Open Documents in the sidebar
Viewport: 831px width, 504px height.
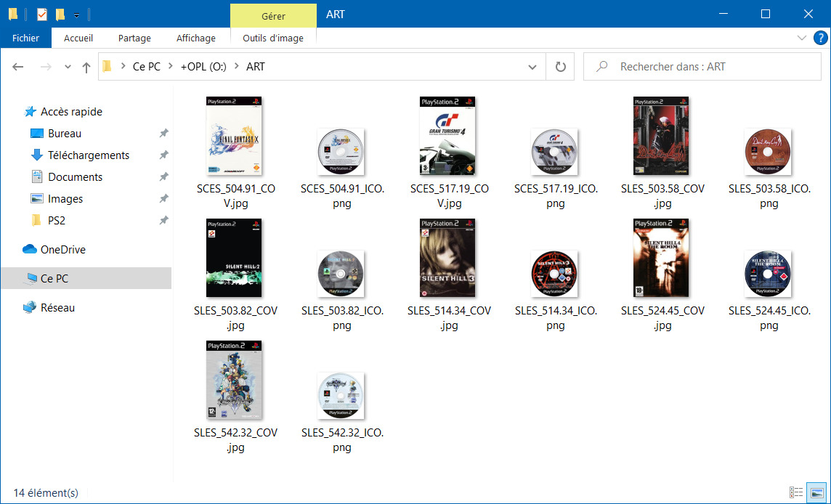click(66, 177)
